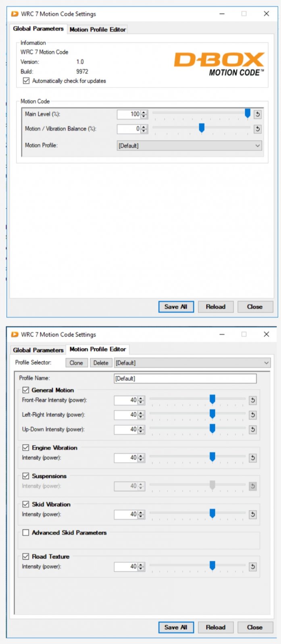Increase the Up-Down Intensity spinner value
Screen dimensions: 281x644
tap(141, 427)
